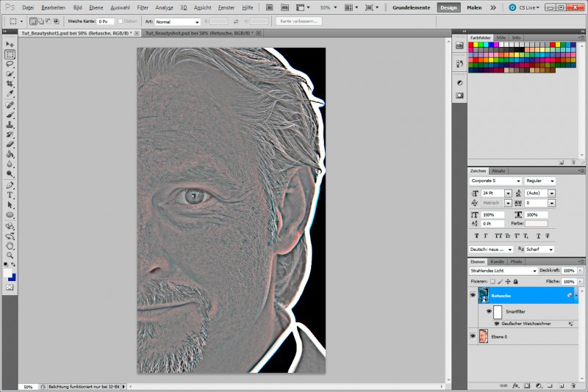This screenshot has width=588, height=392.
Task: Open the 24 Pt font size dropdown
Action: 508,193
